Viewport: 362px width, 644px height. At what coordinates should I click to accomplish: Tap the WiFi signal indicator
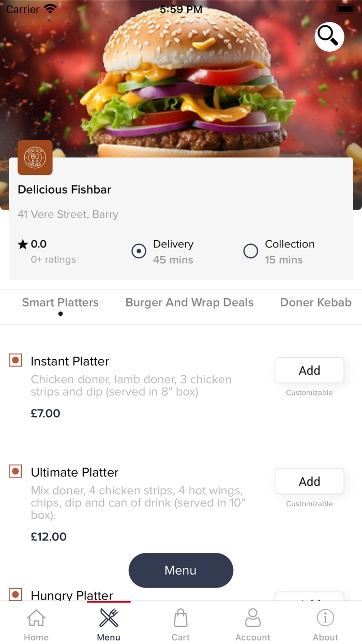pyautogui.click(x=49, y=7)
